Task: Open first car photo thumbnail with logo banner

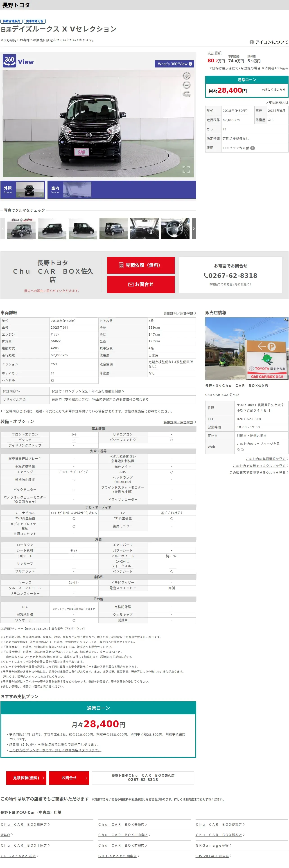Action: click(x=21, y=229)
